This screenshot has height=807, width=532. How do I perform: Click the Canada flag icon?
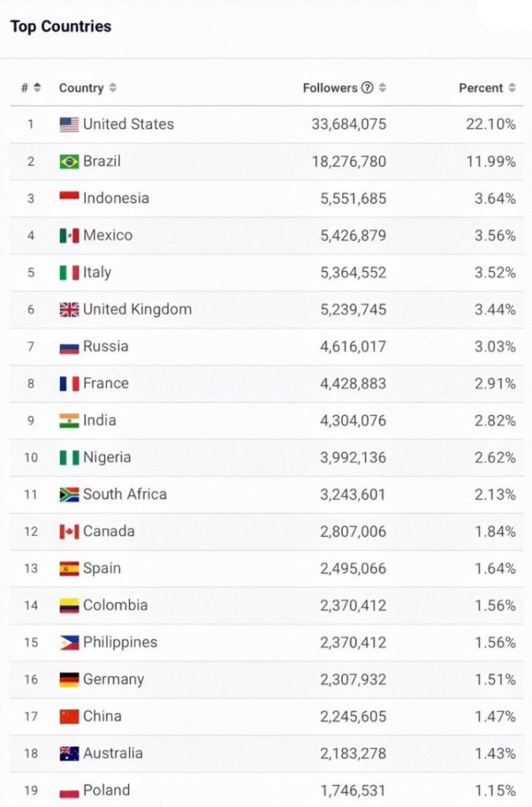pos(69,532)
